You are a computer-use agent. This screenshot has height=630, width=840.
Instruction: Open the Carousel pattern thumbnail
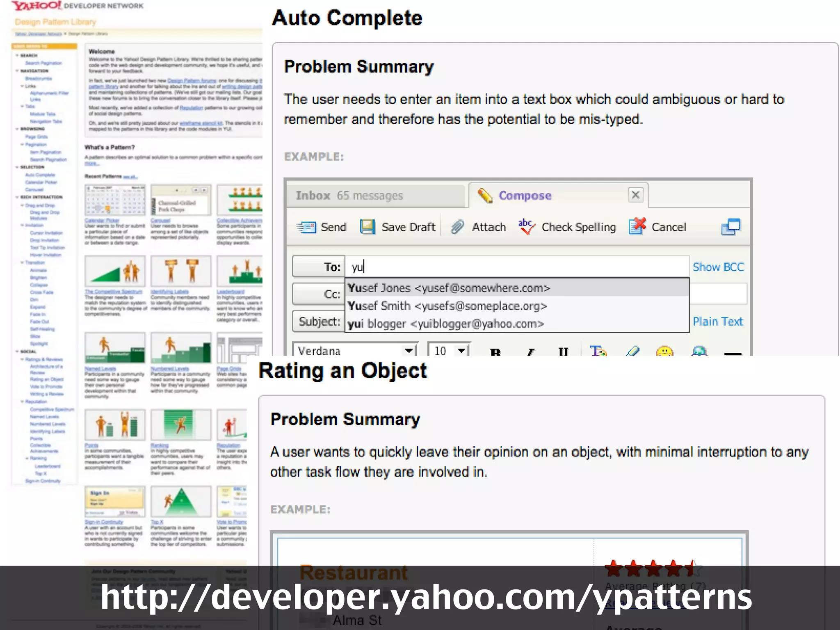pyautogui.click(x=181, y=200)
